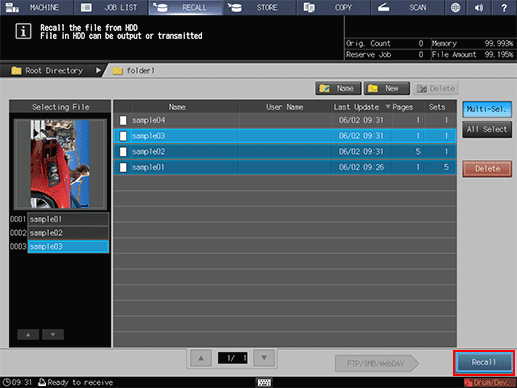
Task: Switch to the JOB LIST tab
Action: pos(111,7)
